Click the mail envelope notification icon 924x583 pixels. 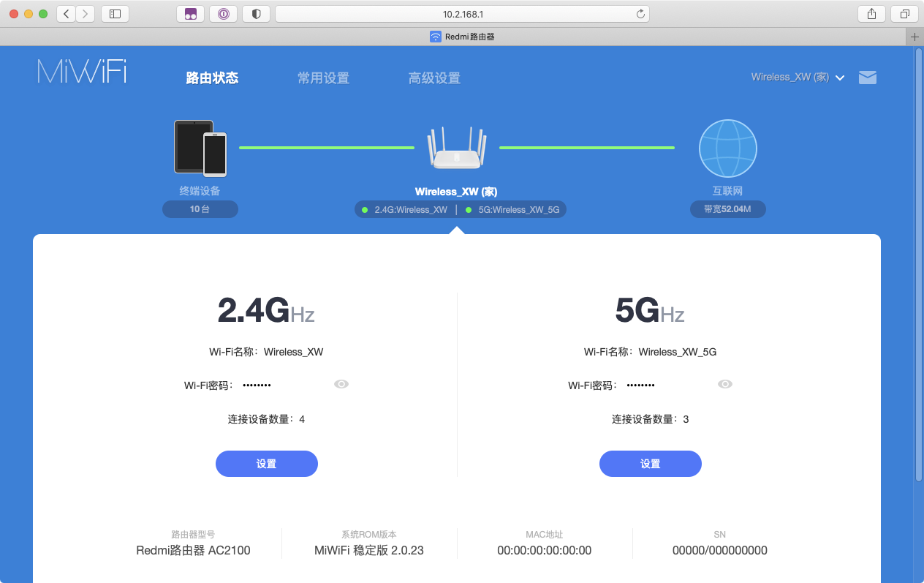coord(867,78)
